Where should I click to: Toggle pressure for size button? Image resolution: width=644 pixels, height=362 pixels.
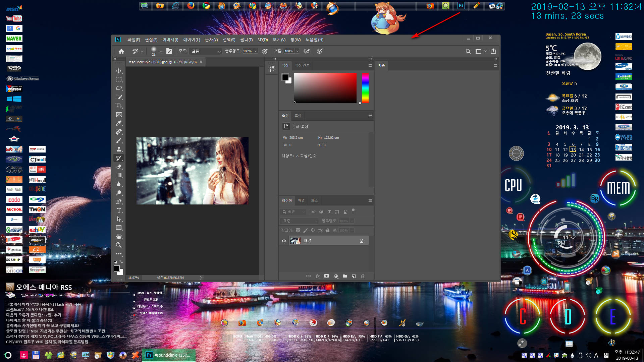pos(320,51)
